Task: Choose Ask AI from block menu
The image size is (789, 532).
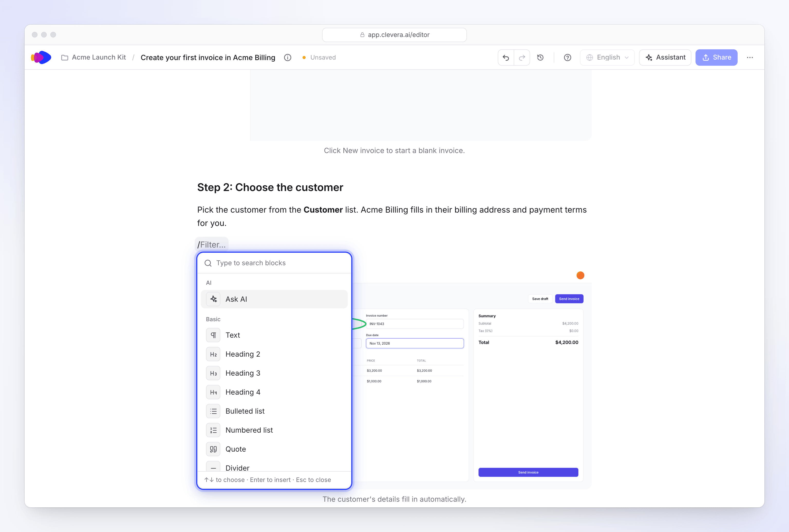Action: [274, 299]
